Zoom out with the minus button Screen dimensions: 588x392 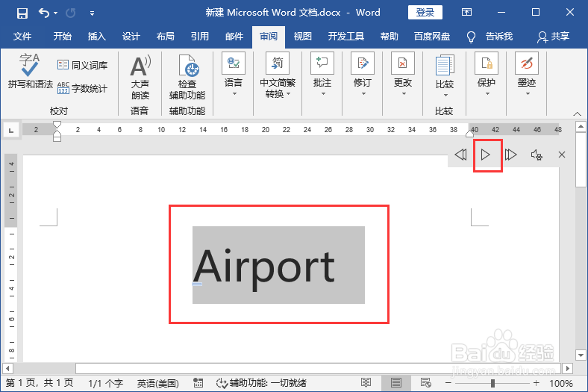coord(448,383)
